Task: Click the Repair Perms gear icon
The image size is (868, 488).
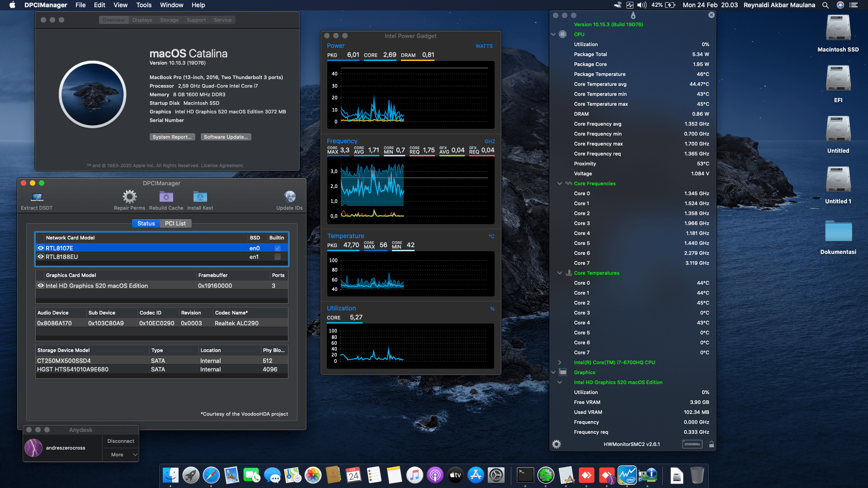Action: (x=129, y=197)
